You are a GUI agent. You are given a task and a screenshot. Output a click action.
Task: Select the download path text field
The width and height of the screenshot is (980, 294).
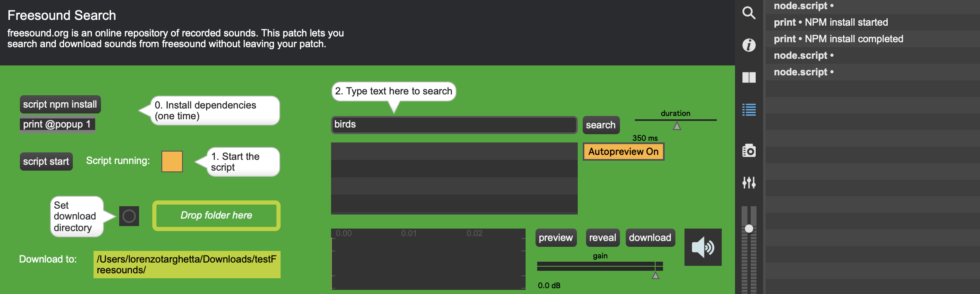(187, 265)
